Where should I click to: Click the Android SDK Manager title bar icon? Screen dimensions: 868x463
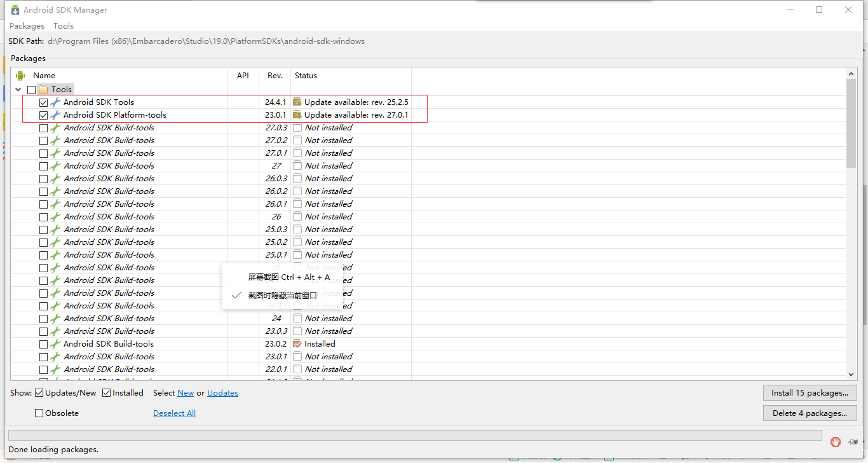[15, 10]
